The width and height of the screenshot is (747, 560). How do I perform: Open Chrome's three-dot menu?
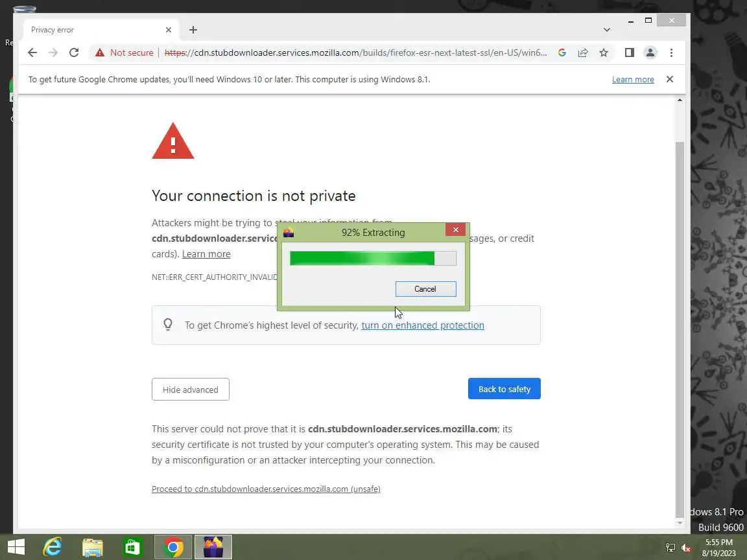pos(671,53)
